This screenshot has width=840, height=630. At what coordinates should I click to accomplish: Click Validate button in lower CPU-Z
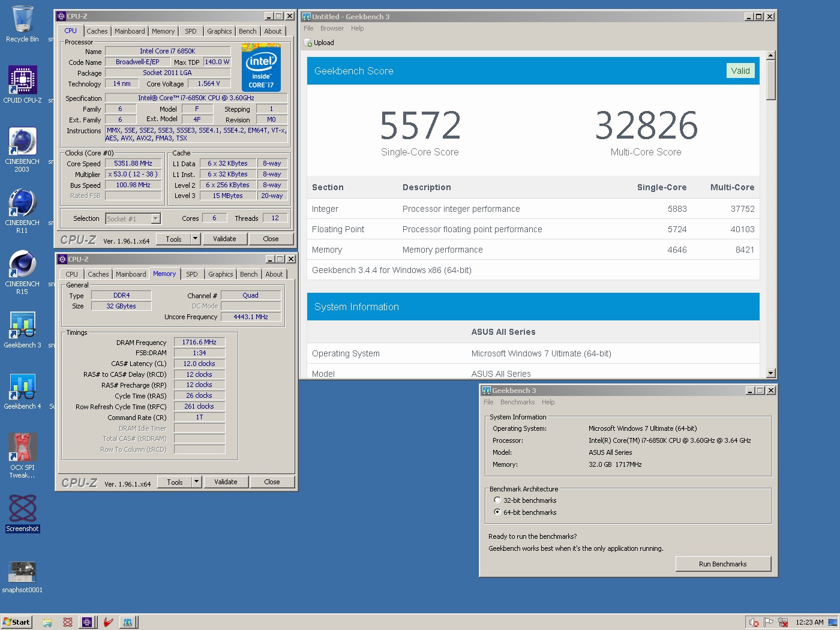tap(226, 482)
